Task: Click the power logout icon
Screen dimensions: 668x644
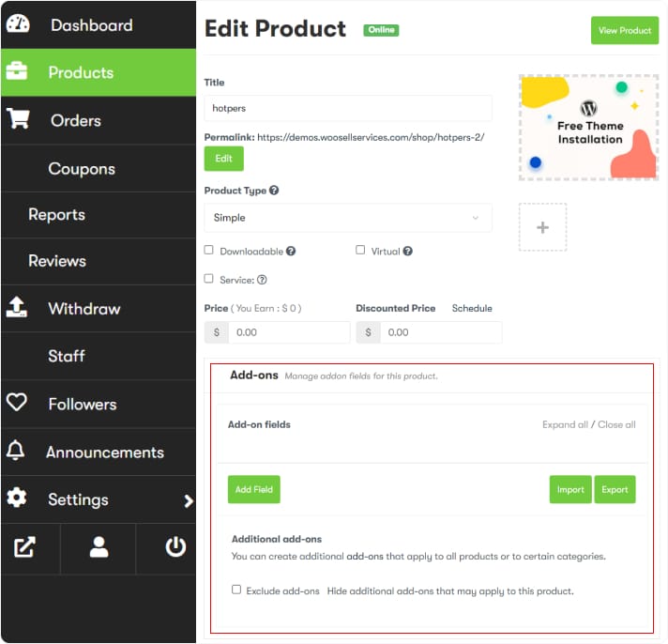Action: [x=175, y=547]
